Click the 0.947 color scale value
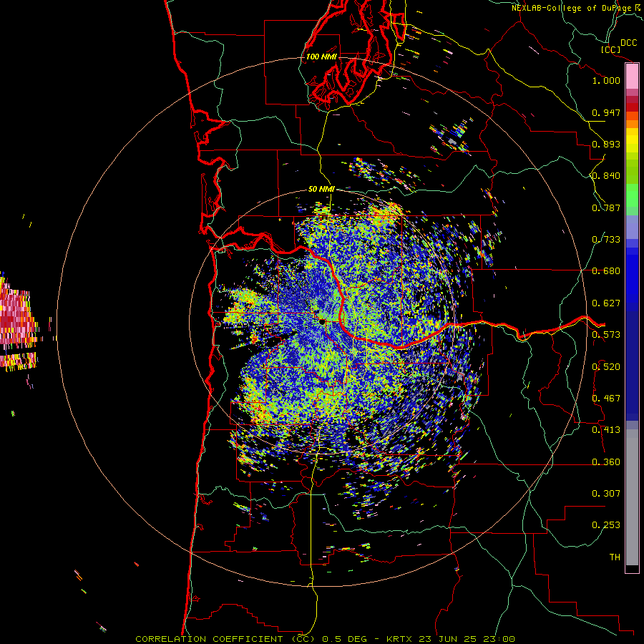This screenshot has width=644, height=644. tap(606, 112)
